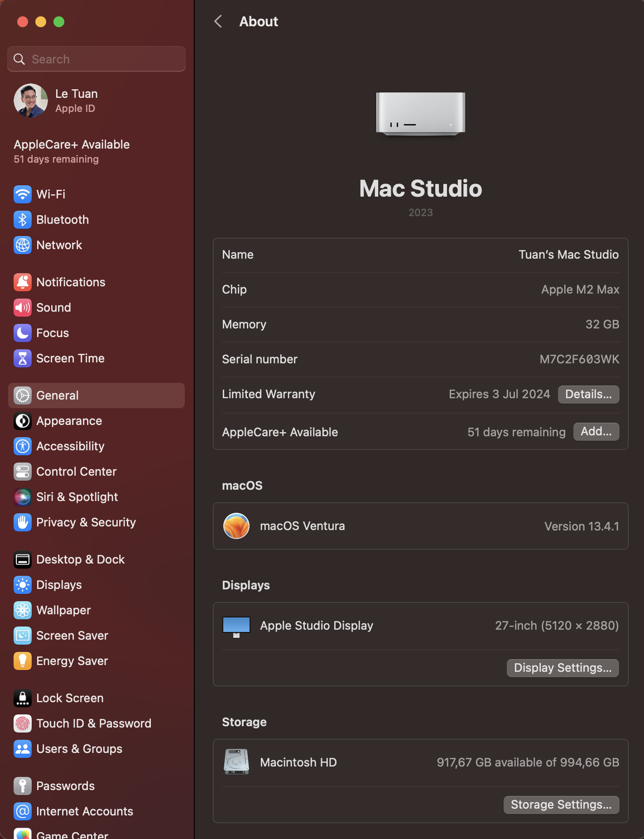
Task: Click the 27-inch (5120 × 2880) resolution text
Action: (557, 626)
